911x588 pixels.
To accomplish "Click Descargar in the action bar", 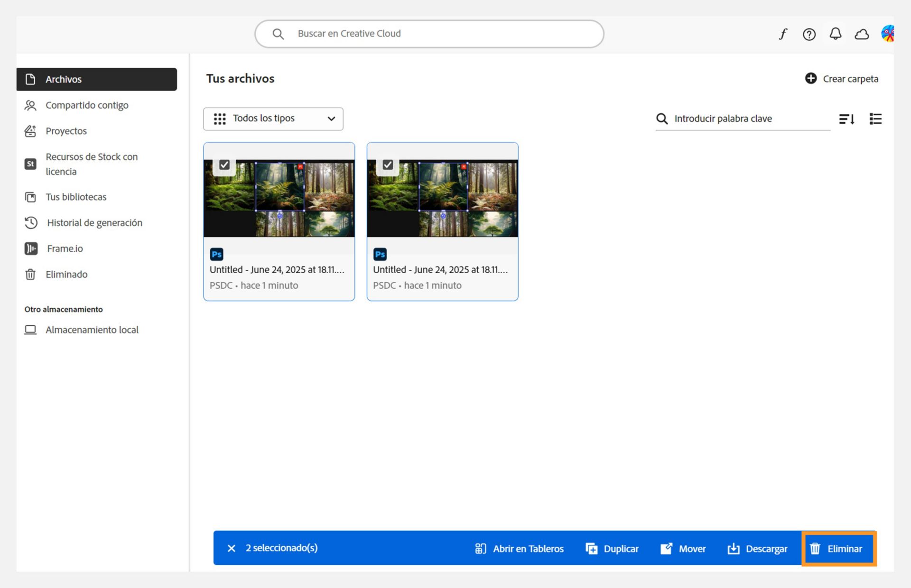I will [x=757, y=549].
